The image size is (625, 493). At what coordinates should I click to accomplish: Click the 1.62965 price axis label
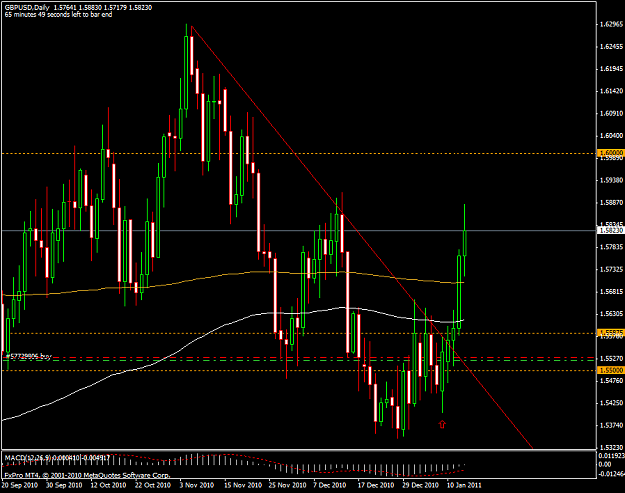click(611, 24)
